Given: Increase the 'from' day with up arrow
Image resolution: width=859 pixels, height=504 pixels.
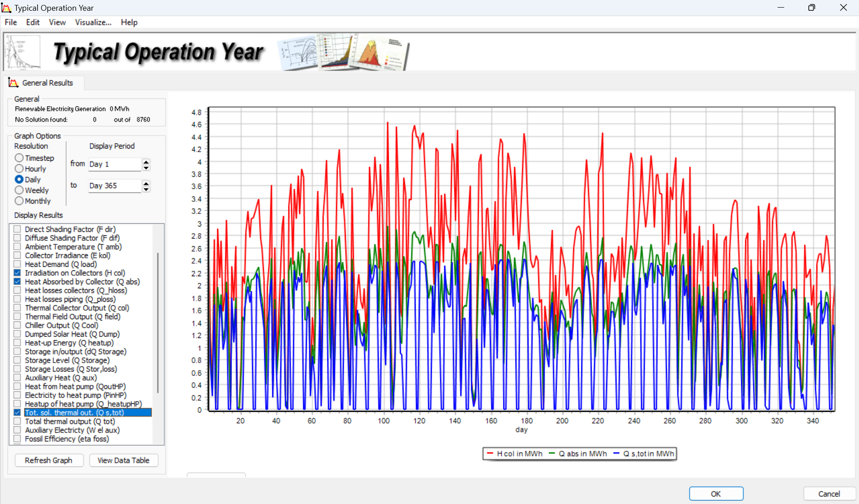Looking at the screenshot, I should [146, 162].
